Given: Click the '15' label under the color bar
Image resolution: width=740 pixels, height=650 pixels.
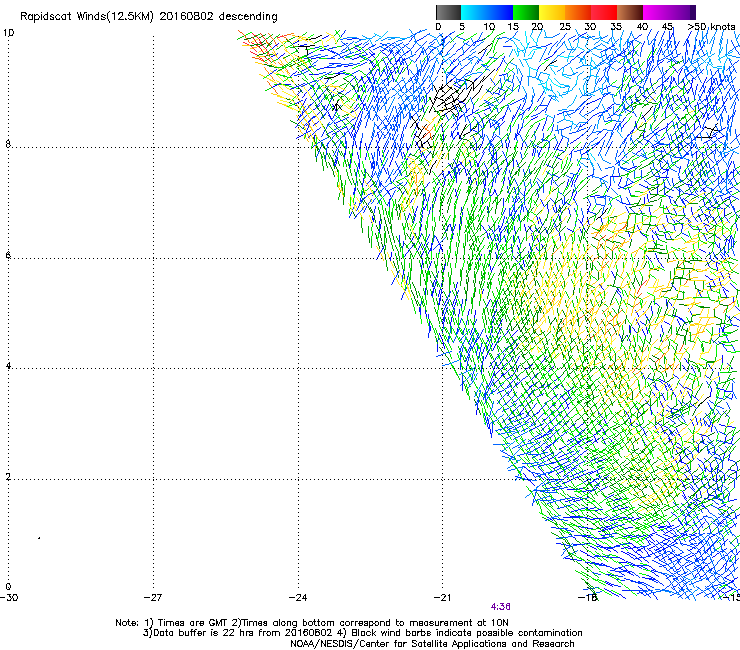Looking at the screenshot, I should click(x=513, y=27).
